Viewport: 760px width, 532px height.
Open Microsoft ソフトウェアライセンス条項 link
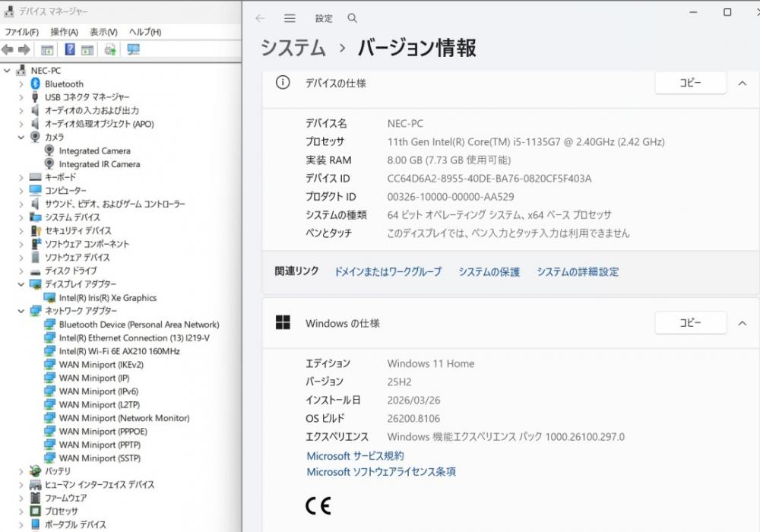point(381,472)
